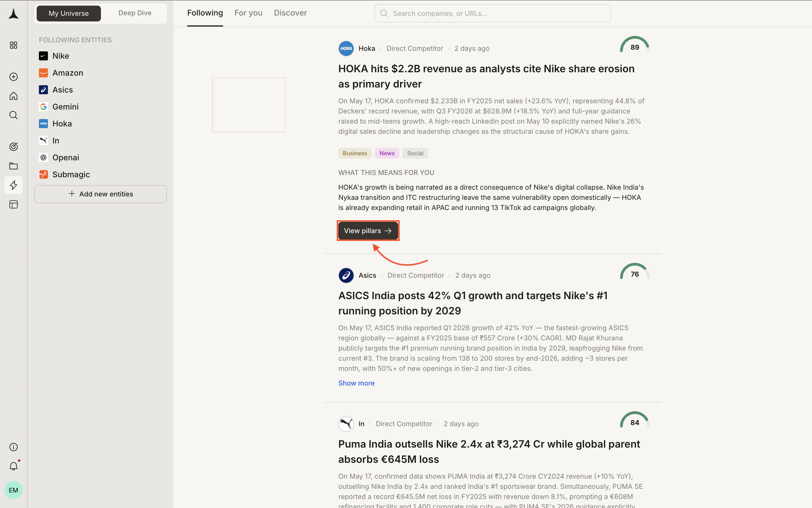Click the Amazon logo in the entities list

pyautogui.click(x=43, y=73)
